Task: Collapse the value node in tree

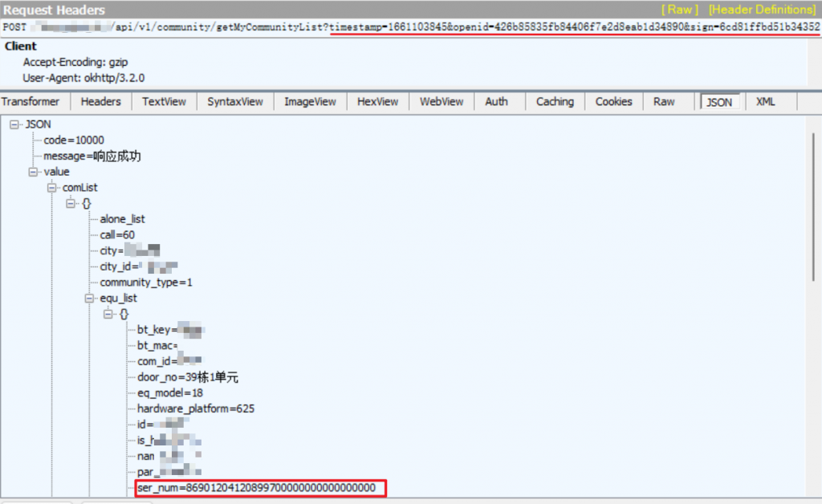Action: tap(33, 172)
